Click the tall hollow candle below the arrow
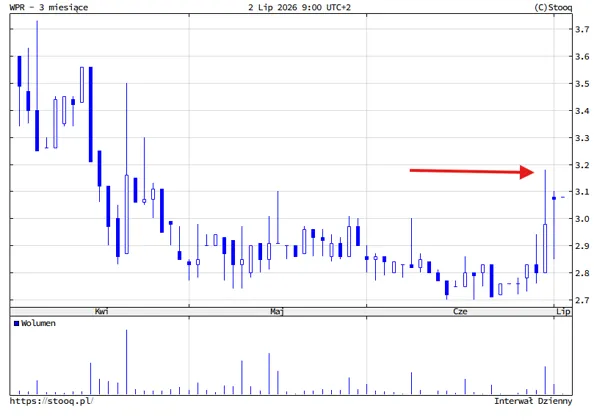Screen dimensions: 605x420 [x=545, y=248]
